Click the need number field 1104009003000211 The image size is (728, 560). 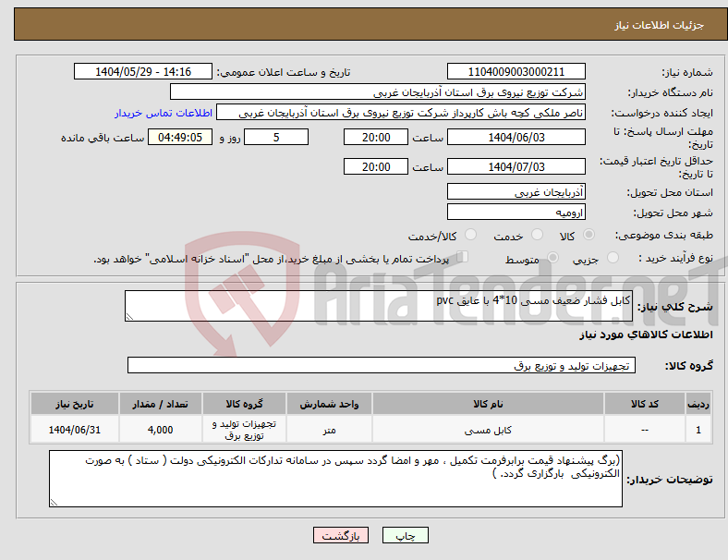(516, 72)
